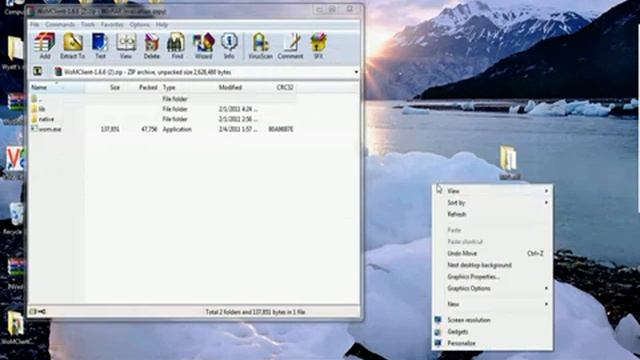640x360 pixels.
Task: Click the up-one-level icon by address bar
Action: point(38,72)
